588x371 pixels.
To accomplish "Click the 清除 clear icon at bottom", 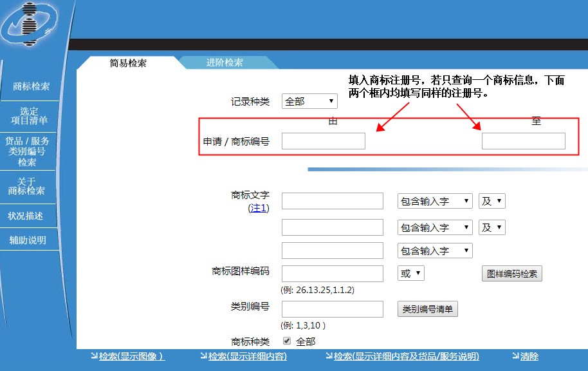I will pos(528,356).
